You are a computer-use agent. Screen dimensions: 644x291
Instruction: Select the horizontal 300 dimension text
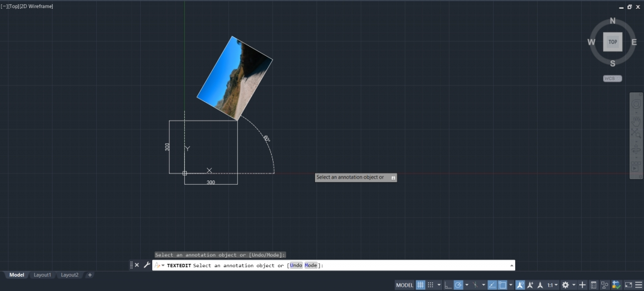211,182
